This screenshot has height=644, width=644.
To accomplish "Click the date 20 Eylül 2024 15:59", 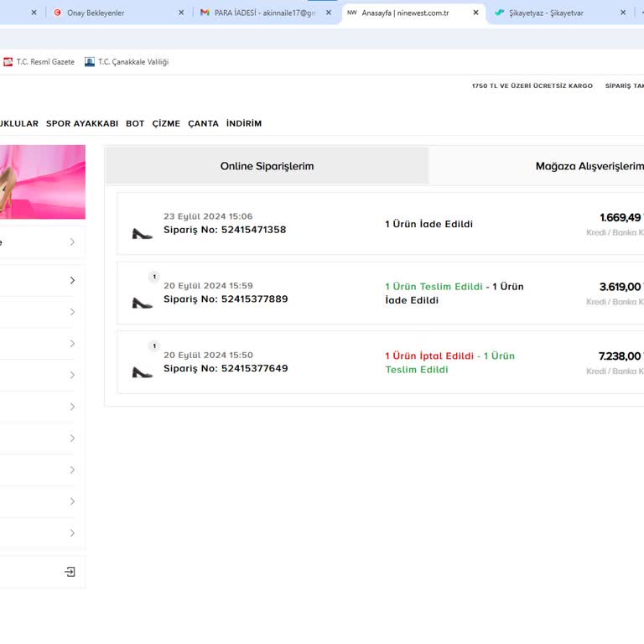I will 208,286.
